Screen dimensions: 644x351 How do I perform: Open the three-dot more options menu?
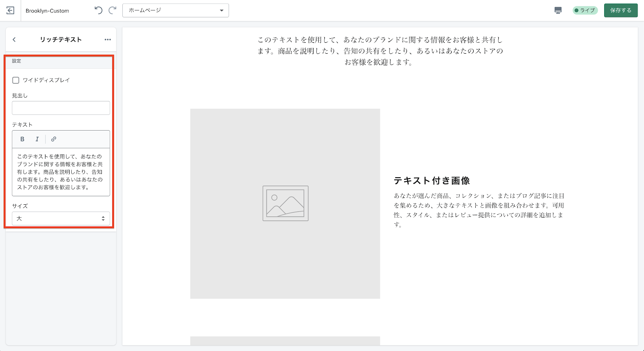(107, 39)
